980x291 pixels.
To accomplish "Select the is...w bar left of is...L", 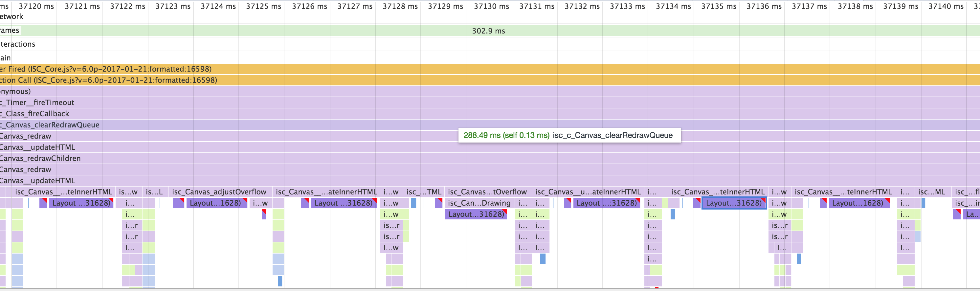I will (129, 192).
